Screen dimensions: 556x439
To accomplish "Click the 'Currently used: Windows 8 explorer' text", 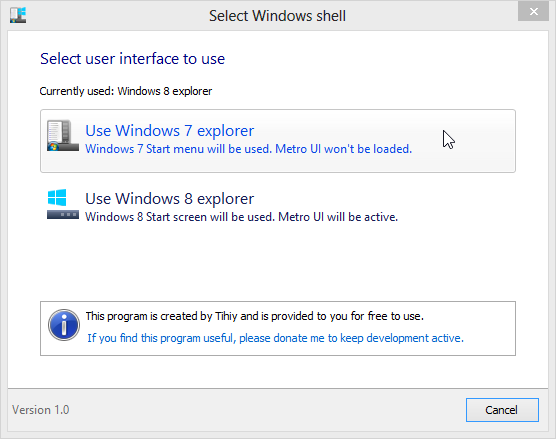I will click(126, 91).
